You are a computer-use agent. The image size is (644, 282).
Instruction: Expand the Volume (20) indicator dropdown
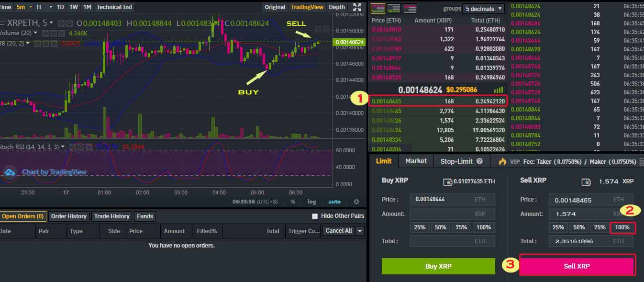[x=36, y=33]
